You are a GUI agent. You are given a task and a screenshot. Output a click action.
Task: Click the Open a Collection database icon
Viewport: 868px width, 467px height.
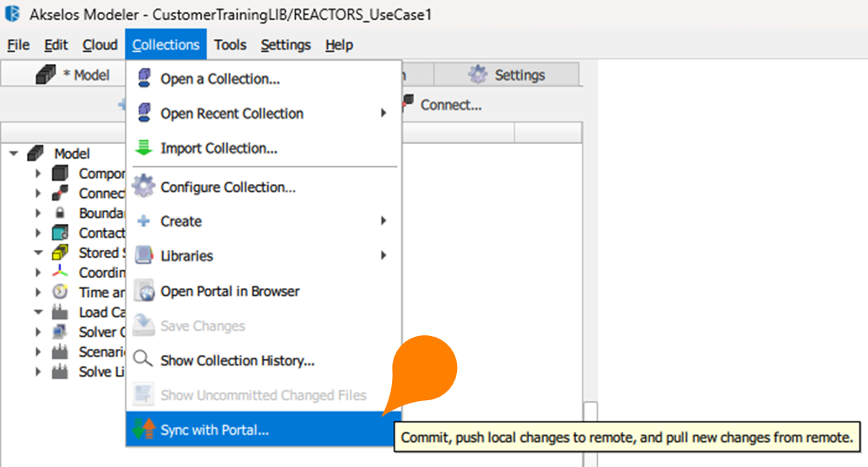coord(144,78)
